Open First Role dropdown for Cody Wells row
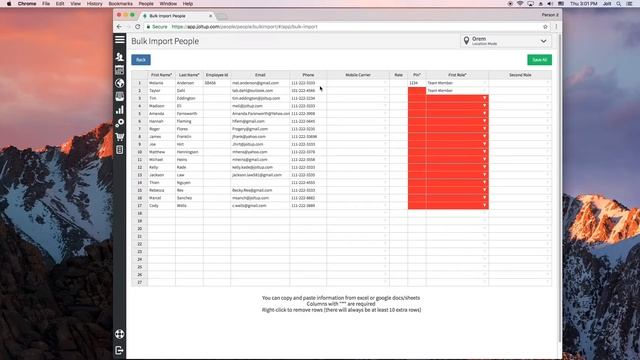This screenshot has width=640, height=360. click(x=484, y=205)
